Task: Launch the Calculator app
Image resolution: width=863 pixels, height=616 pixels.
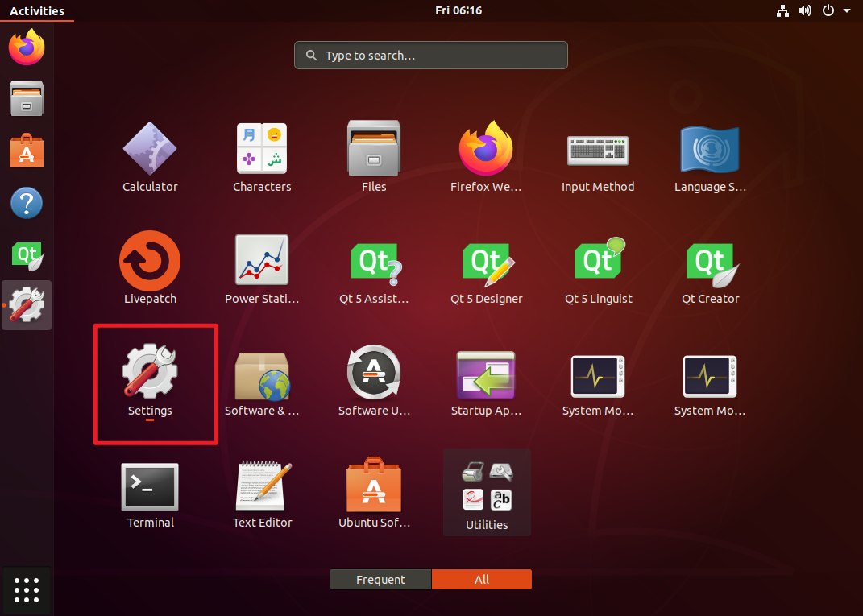Action: pos(150,157)
